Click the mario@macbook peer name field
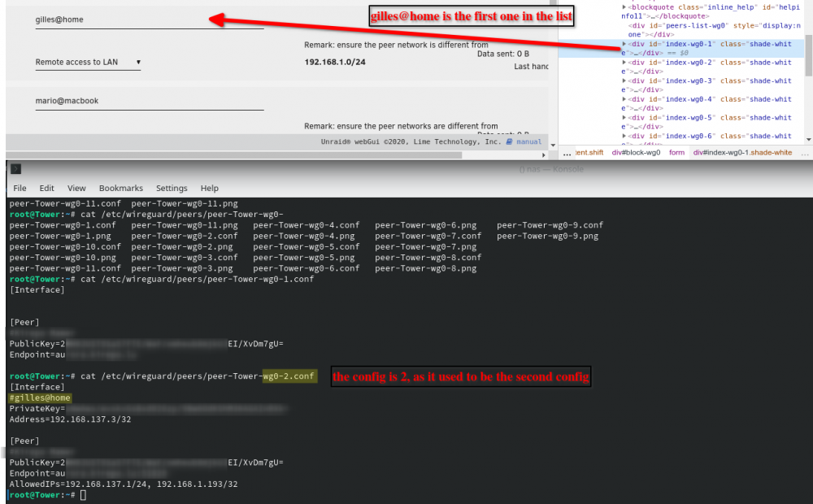This screenshot has width=813, height=504. click(x=150, y=101)
